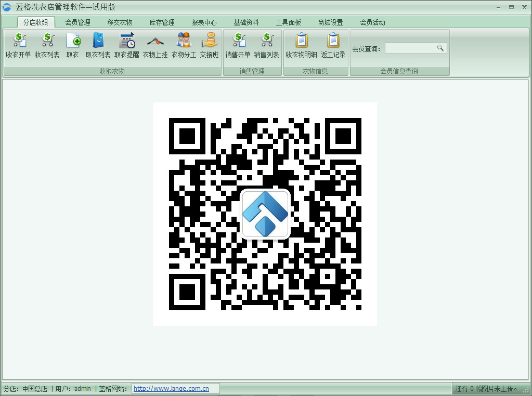Open 返工记录 rework records
Image resolution: width=532 pixels, height=396 pixels.
[x=333, y=45]
